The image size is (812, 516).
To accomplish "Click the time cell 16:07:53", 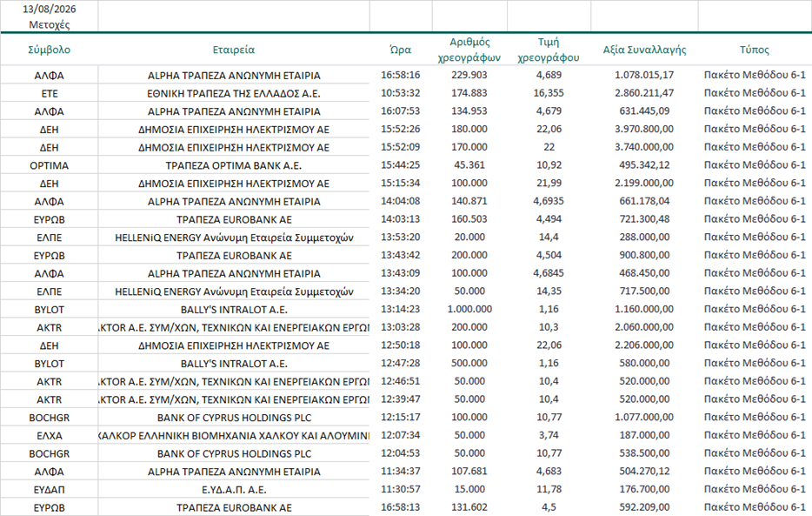I will (x=400, y=111).
